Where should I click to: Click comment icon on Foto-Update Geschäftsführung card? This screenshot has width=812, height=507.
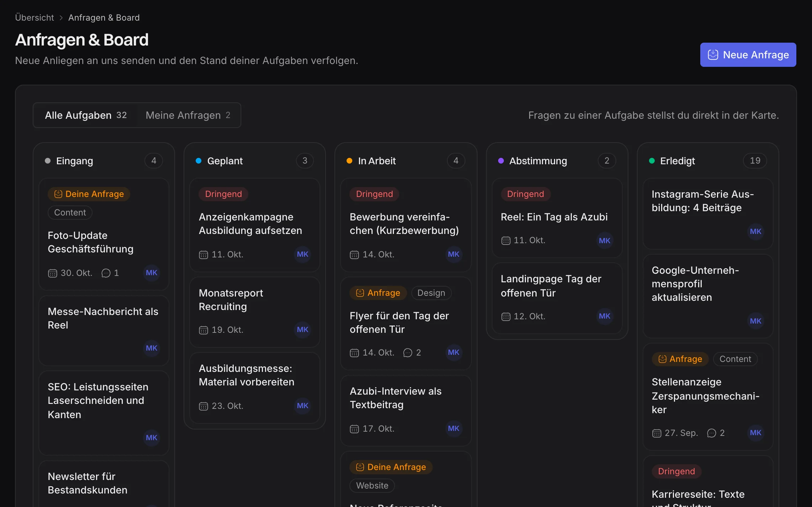pos(106,273)
